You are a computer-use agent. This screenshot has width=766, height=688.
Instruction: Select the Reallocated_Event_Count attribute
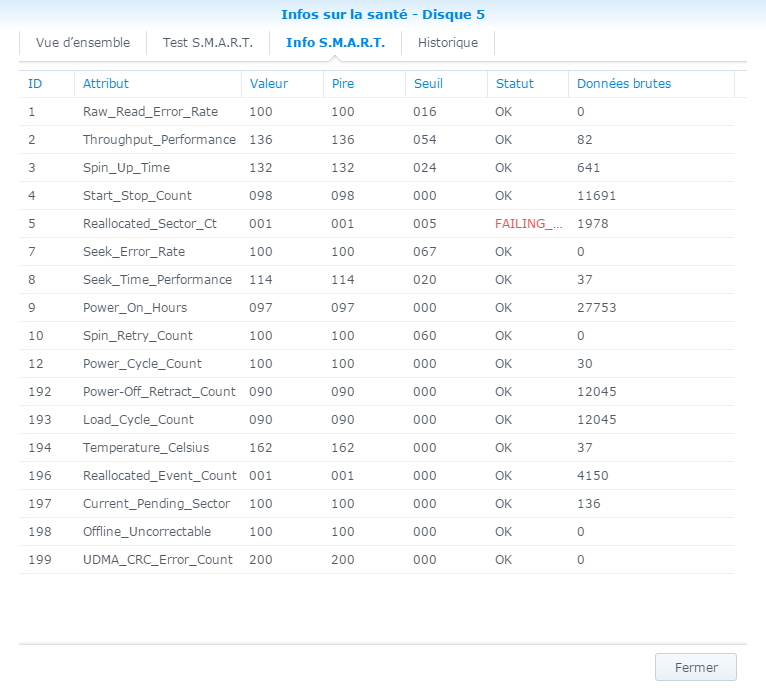[x=160, y=475]
